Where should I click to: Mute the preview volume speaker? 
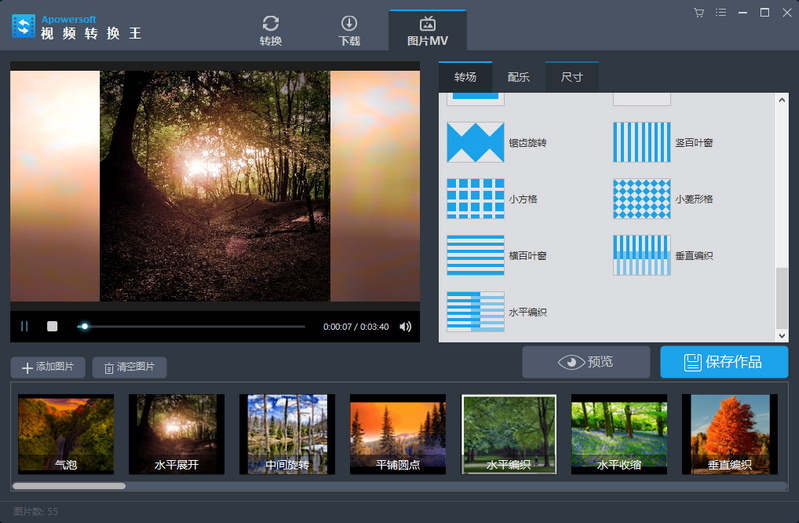(406, 327)
